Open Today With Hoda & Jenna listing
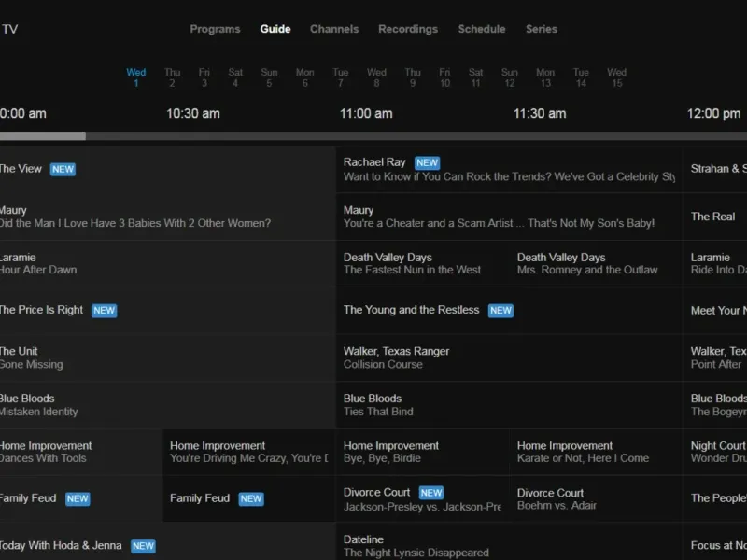 coord(167,542)
